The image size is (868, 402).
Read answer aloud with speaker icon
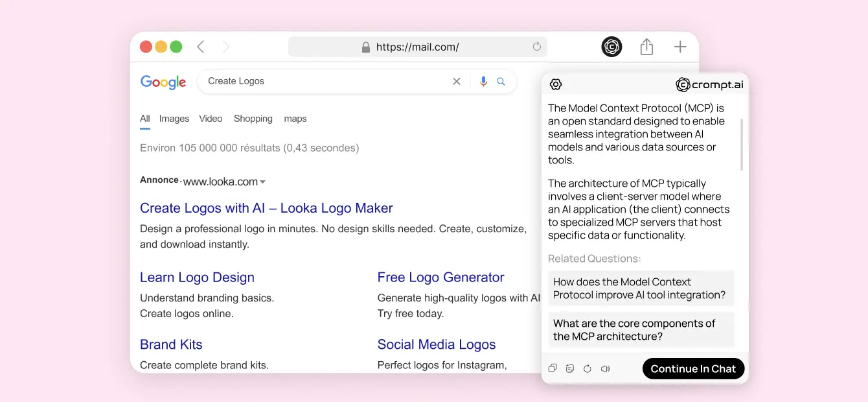tap(605, 368)
